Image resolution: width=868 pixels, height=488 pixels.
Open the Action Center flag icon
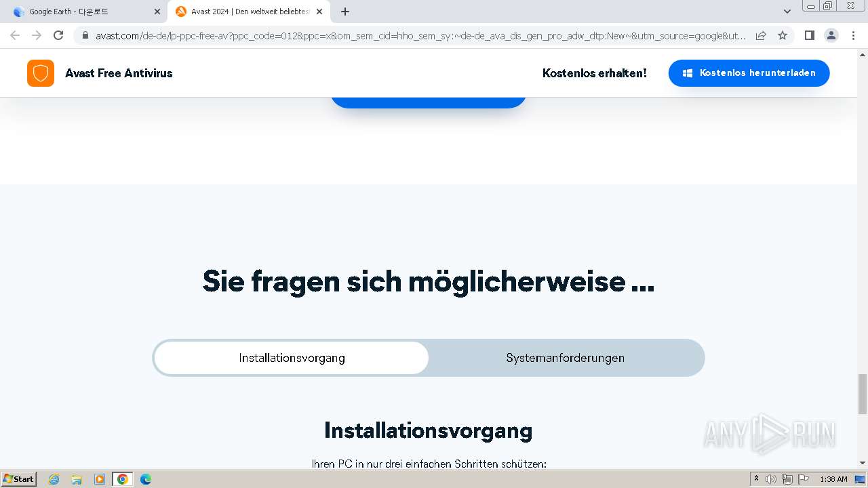click(x=804, y=479)
